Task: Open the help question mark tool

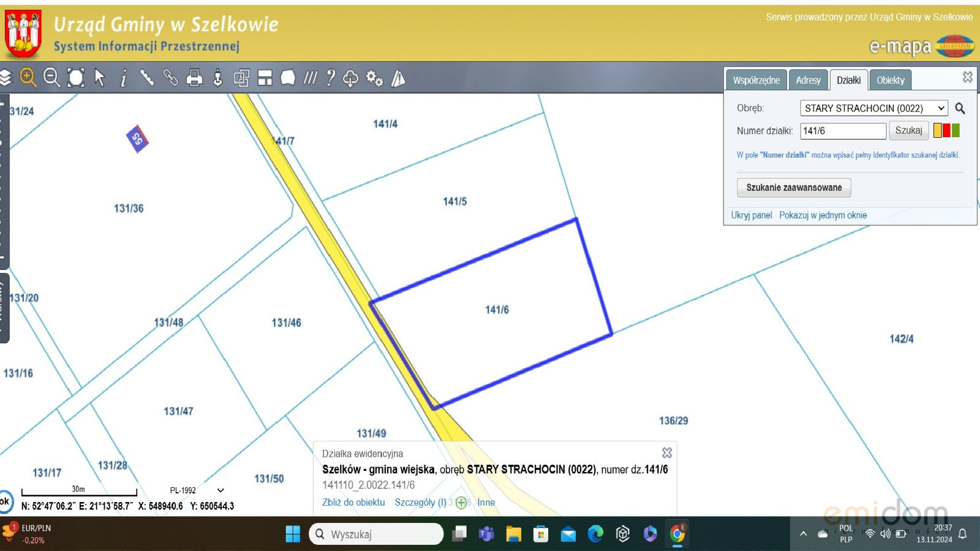Action: [331, 78]
